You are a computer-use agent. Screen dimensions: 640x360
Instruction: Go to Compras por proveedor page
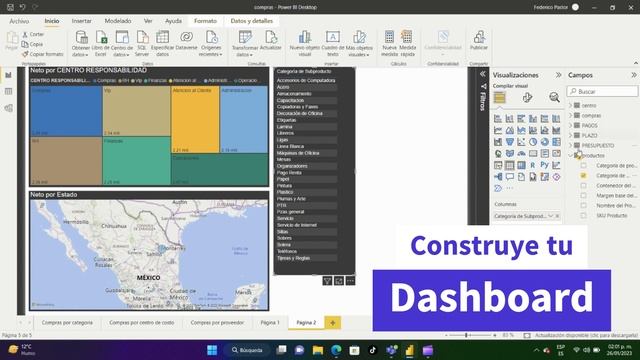pyautogui.click(x=217, y=322)
